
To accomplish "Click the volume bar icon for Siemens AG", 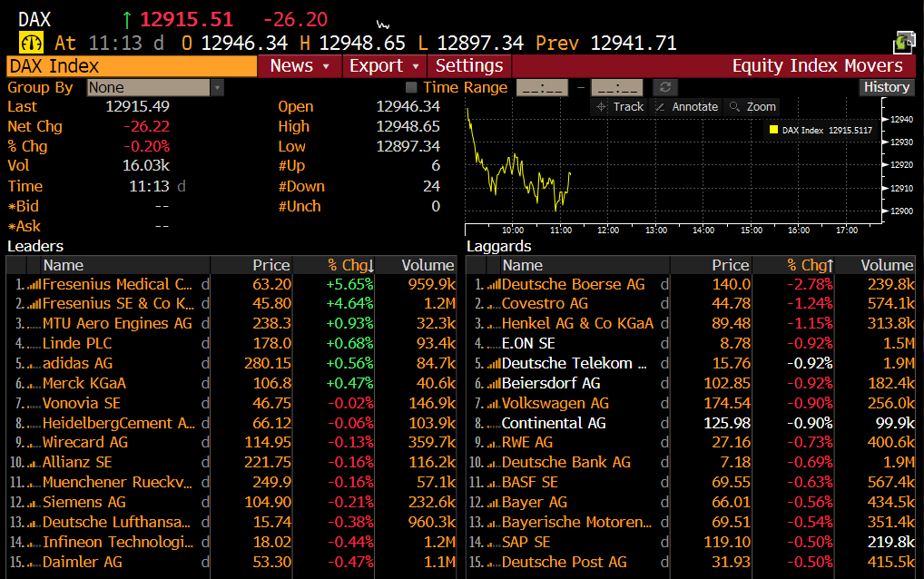I will tap(34, 504).
